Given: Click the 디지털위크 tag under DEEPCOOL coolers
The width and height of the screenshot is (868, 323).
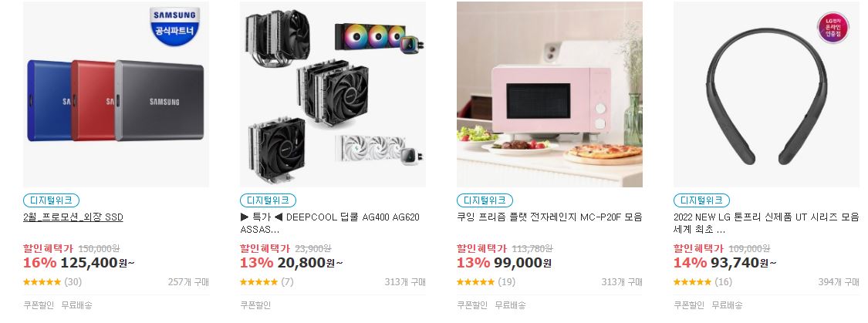Looking at the screenshot, I should click(x=268, y=200).
